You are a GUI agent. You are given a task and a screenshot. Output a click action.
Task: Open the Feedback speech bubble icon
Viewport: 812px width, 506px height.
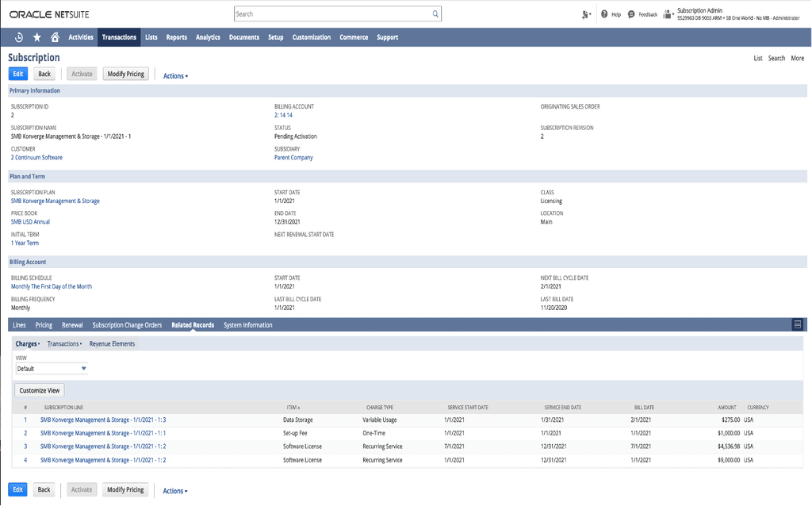click(631, 14)
